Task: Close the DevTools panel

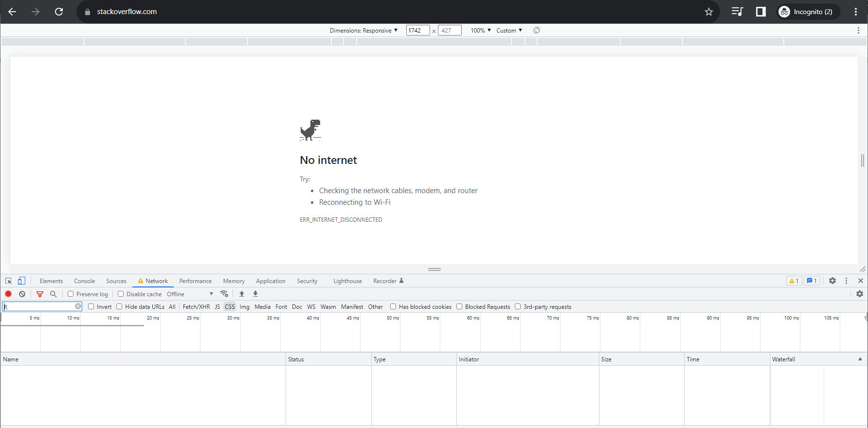Action: click(x=860, y=281)
